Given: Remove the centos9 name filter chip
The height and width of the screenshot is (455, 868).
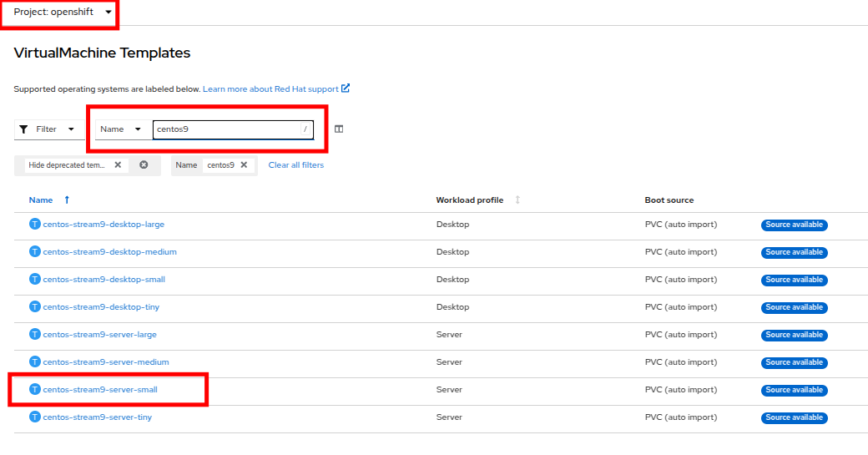Looking at the screenshot, I should coord(244,165).
